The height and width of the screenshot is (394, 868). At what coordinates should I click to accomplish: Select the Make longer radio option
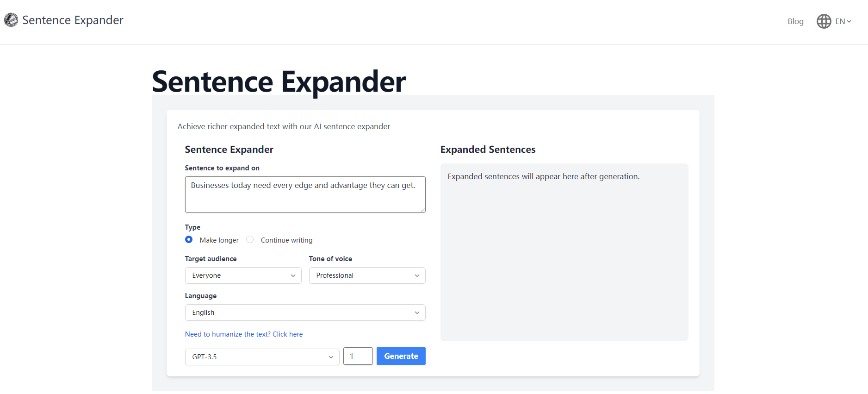(x=189, y=239)
